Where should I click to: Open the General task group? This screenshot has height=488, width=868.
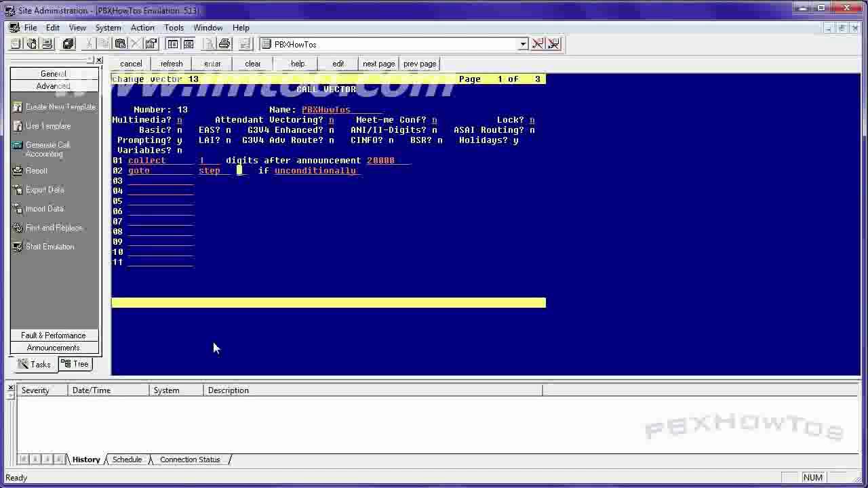(x=54, y=74)
